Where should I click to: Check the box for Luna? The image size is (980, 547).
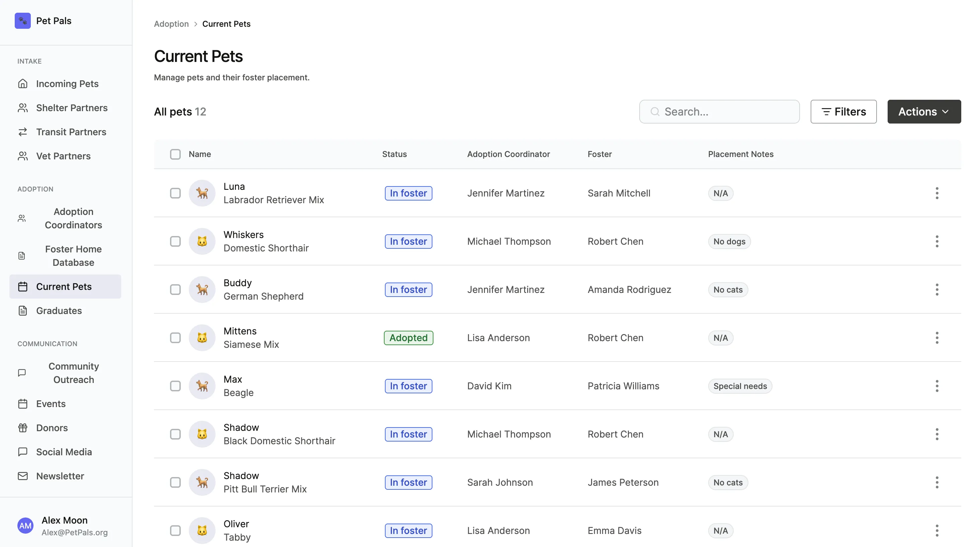[x=175, y=193]
